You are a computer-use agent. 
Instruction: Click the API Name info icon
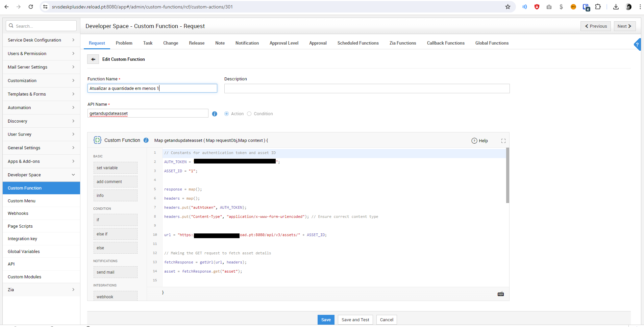pyautogui.click(x=215, y=114)
